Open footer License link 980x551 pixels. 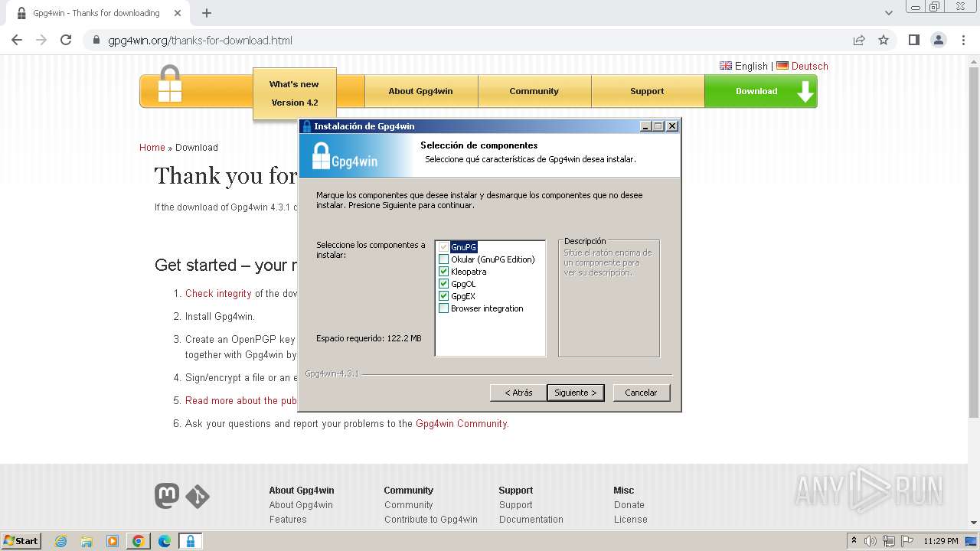coord(631,520)
